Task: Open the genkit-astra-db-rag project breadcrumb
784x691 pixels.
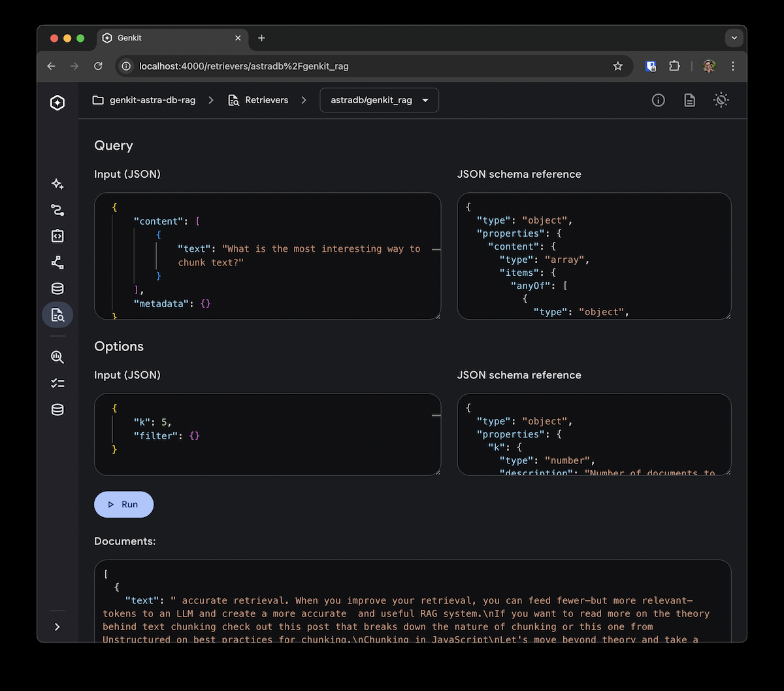Action: tap(144, 100)
